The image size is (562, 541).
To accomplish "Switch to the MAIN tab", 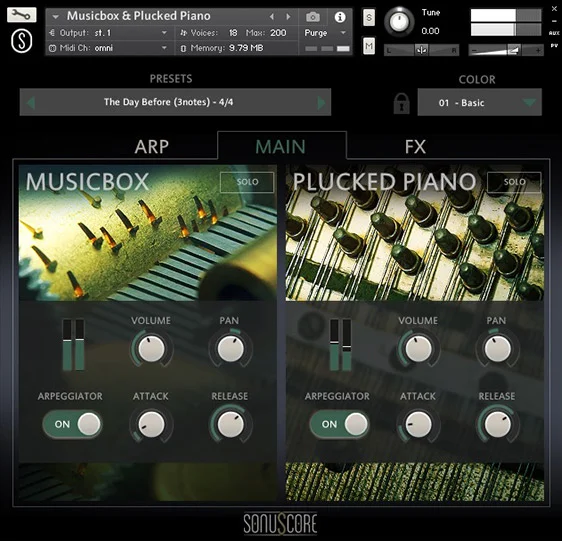I will 281,147.
